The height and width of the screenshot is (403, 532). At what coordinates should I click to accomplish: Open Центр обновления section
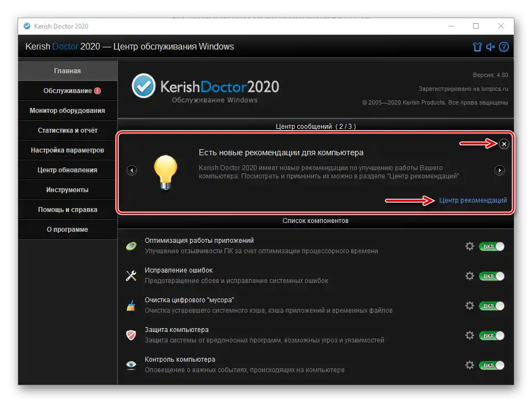pyautogui.click(x=68, y=170)
